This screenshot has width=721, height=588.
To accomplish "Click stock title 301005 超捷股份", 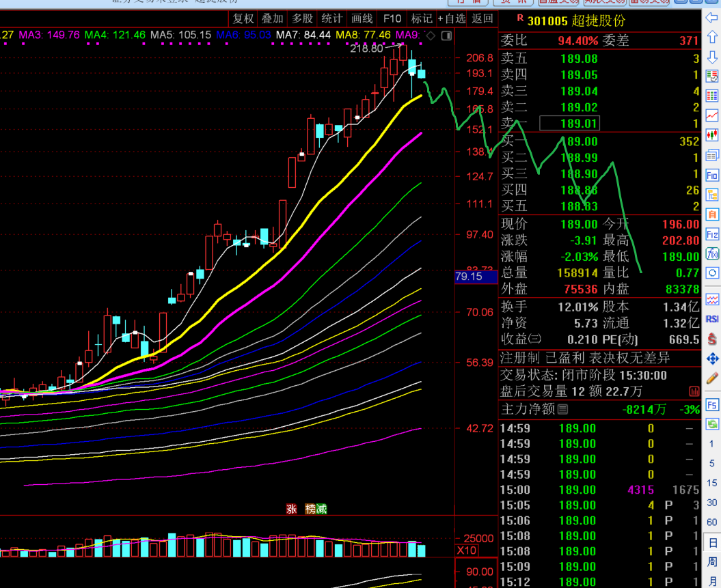I will (576, 20).
